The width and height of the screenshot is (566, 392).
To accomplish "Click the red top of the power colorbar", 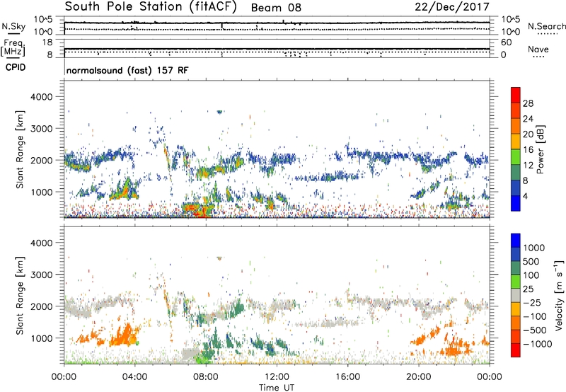I will tap(516, 95).
